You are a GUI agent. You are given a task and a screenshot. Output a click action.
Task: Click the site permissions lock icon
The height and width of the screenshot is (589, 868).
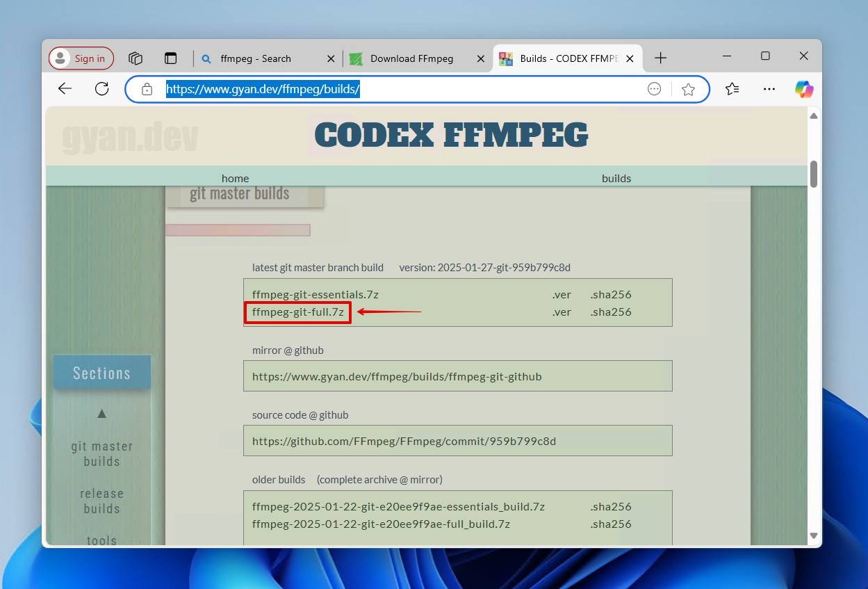tap(147, 89)
